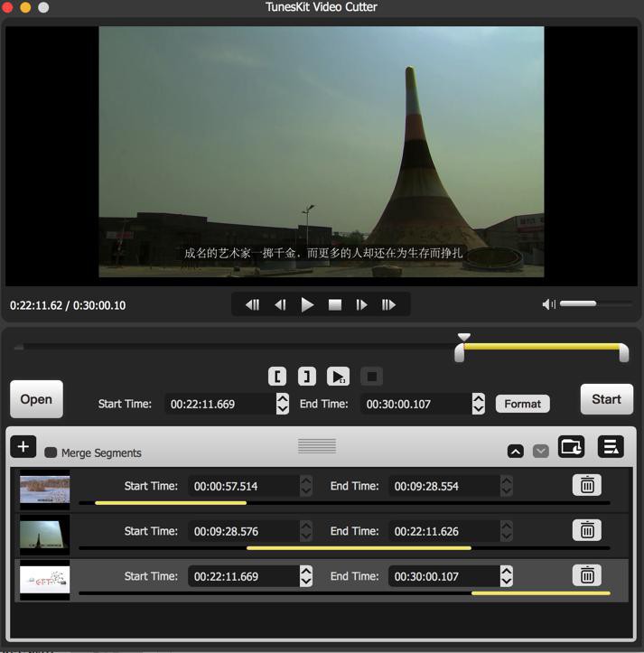Edit end time 00:09:28.554 in list
The image size is (644, 653).
coord(444,486)
